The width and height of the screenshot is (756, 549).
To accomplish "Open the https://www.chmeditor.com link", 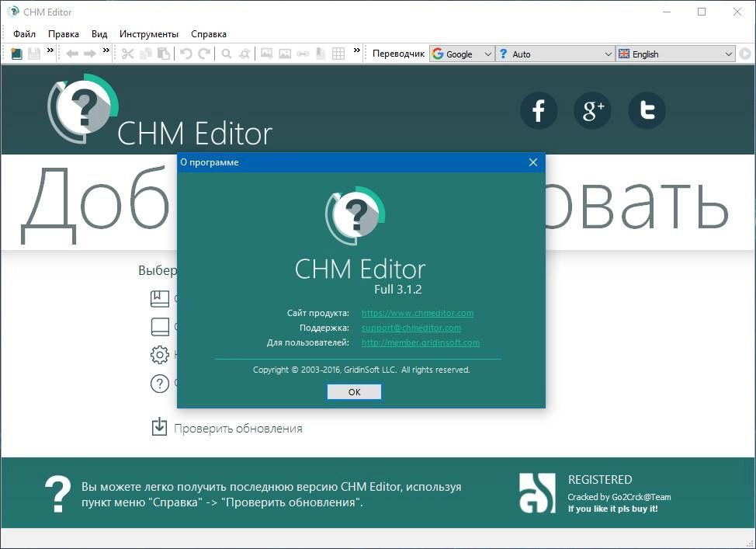I will click(x=418, y=313).
